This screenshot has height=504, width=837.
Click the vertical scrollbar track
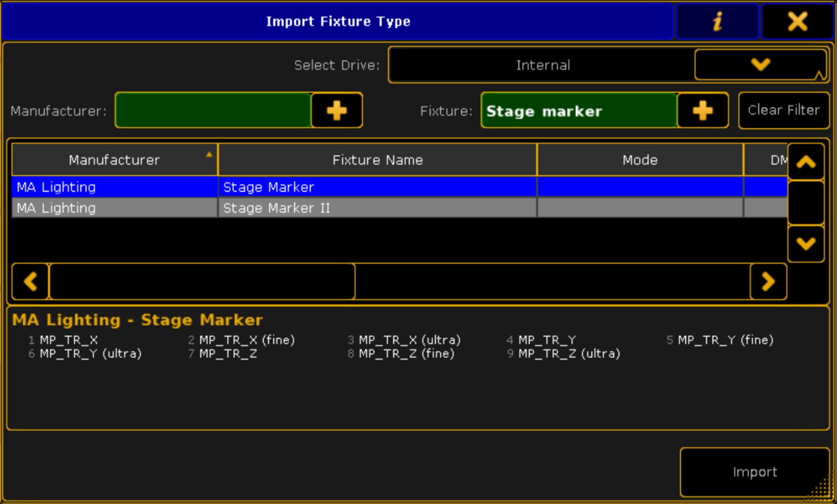[806, 202]
